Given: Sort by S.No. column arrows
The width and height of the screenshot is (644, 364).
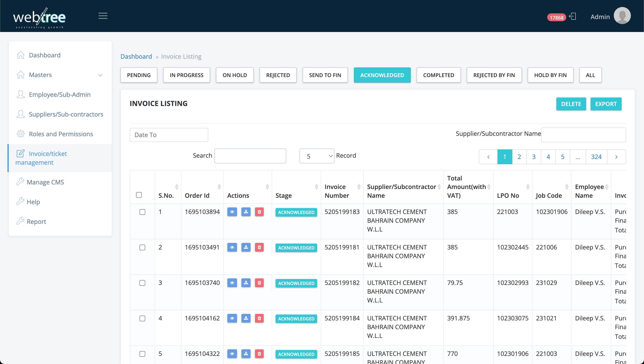Looking at the screenshot, I should (177, 187).
